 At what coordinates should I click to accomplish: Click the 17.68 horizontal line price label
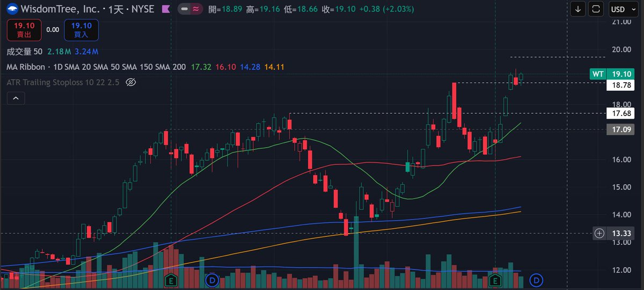(x=621, y=113)
